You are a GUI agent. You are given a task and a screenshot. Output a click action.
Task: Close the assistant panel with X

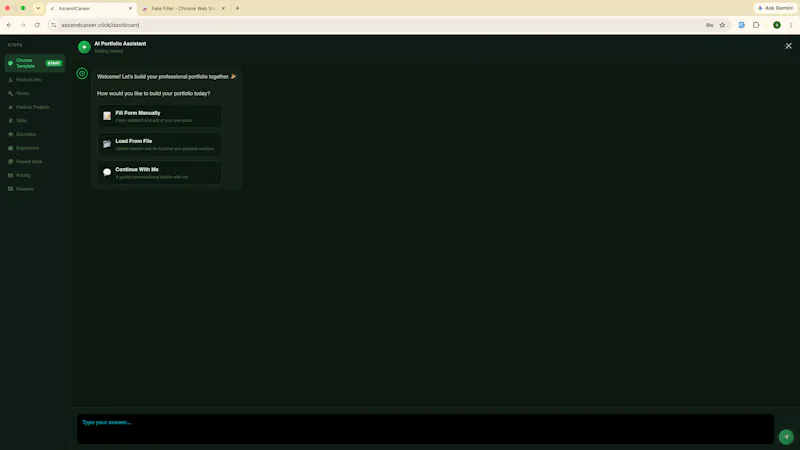tap(788, 46)
